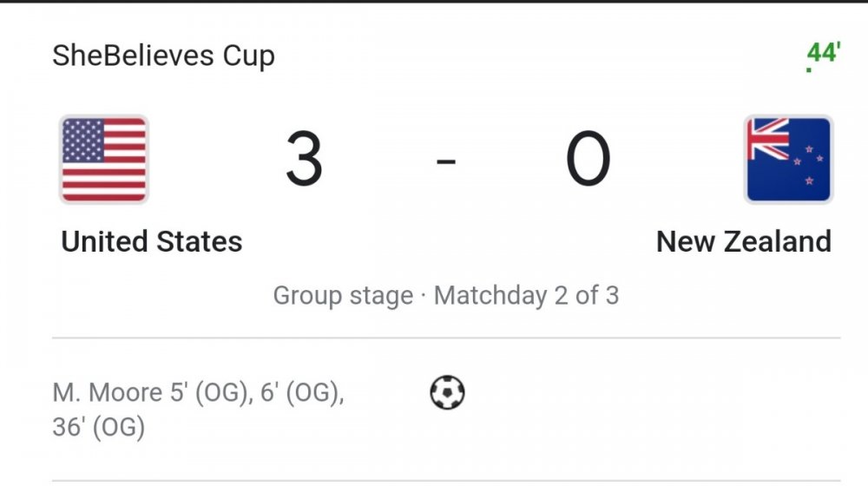Select the M. Moore scorer name
Image resolution: width=868 pixels, height=486 pixels.
tap(106, 393)
